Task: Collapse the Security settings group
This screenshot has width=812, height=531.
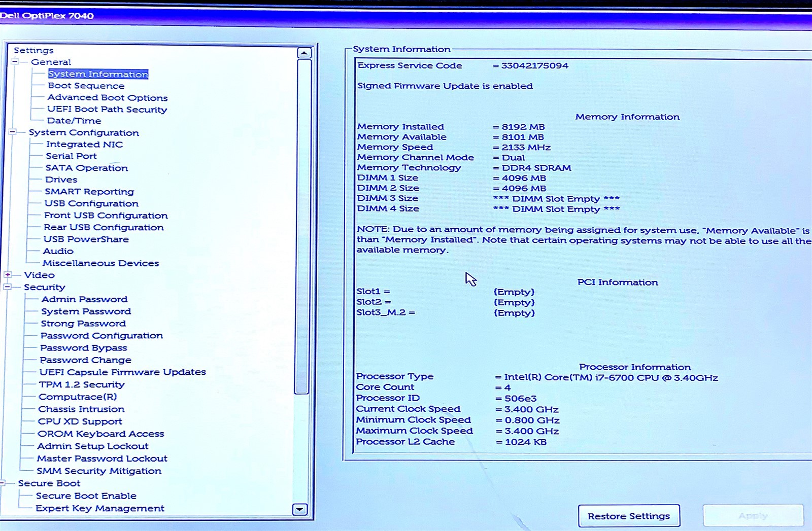Action: (x=8, y=287)
